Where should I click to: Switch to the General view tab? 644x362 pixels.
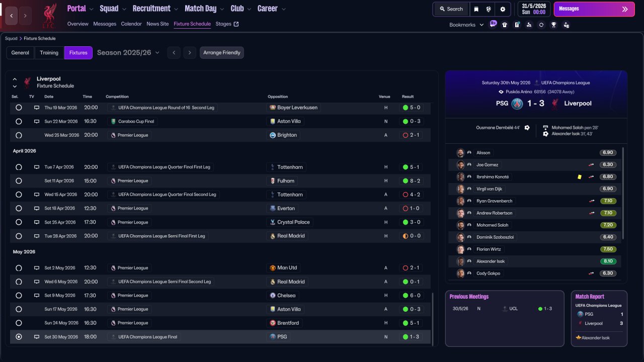(20, 53)
